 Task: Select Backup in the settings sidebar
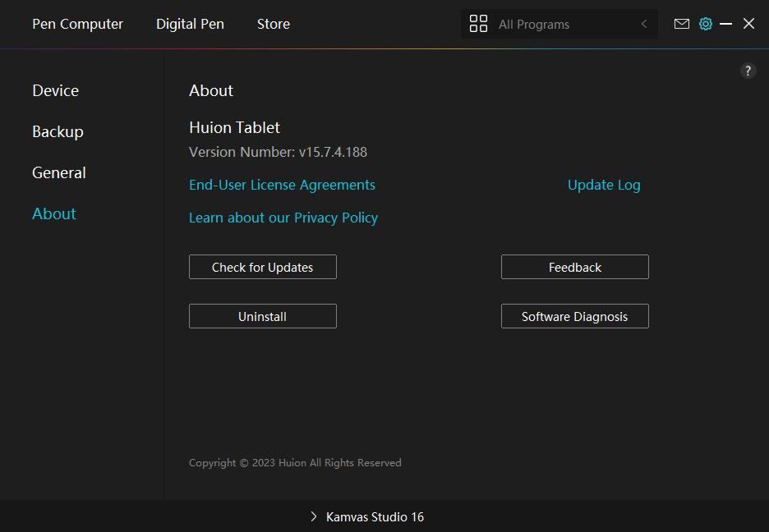pos(58,131)
